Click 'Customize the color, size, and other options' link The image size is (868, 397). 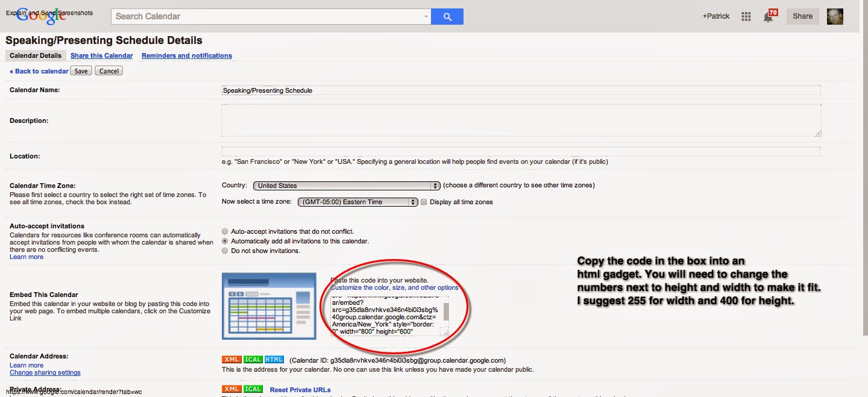(394, 288)
